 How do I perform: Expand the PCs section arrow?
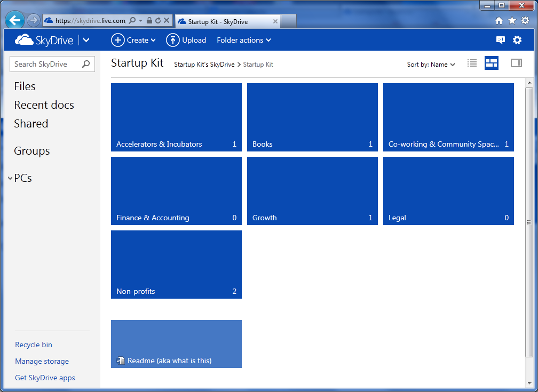[10, 178]
